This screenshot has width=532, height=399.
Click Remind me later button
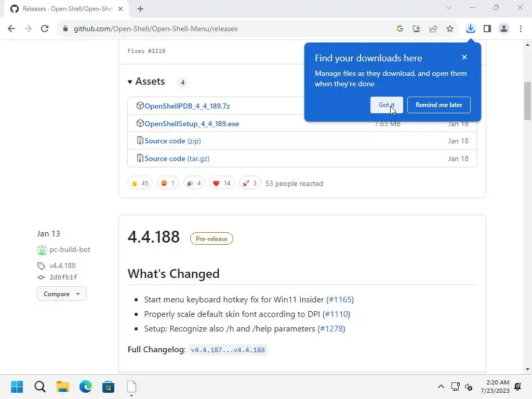[x=438, y=105]
